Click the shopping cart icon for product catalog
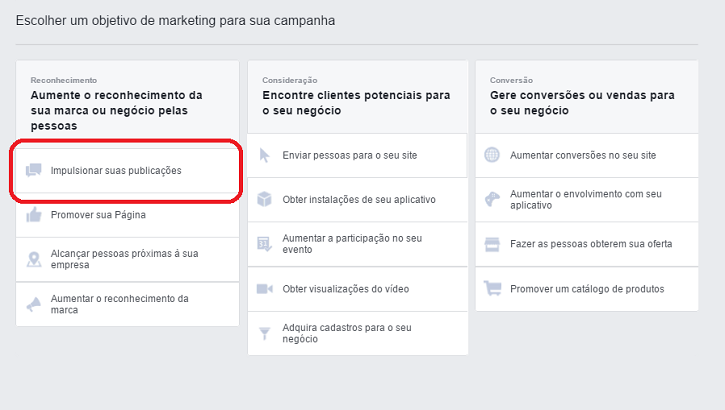The width and height of the screenshot is (725, 410). 492,288
